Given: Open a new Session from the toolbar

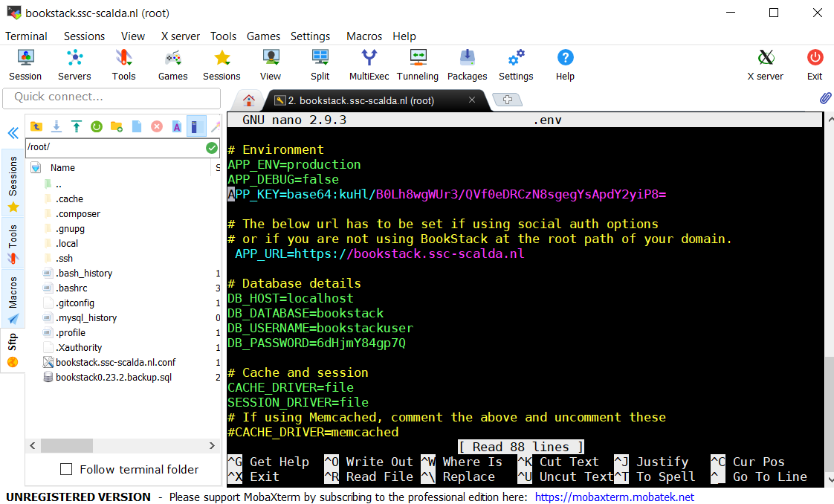Looking at the screenshot, I should 25,63.
